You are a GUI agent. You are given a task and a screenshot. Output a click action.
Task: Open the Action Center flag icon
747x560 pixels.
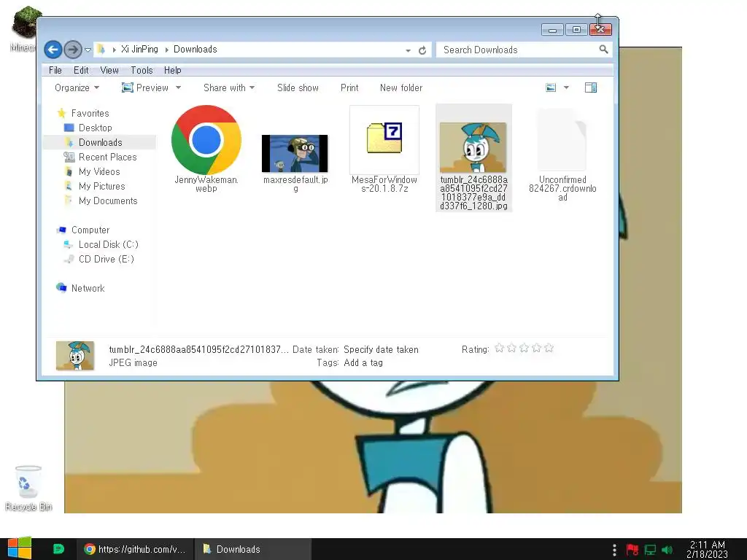tap(632, 550)
